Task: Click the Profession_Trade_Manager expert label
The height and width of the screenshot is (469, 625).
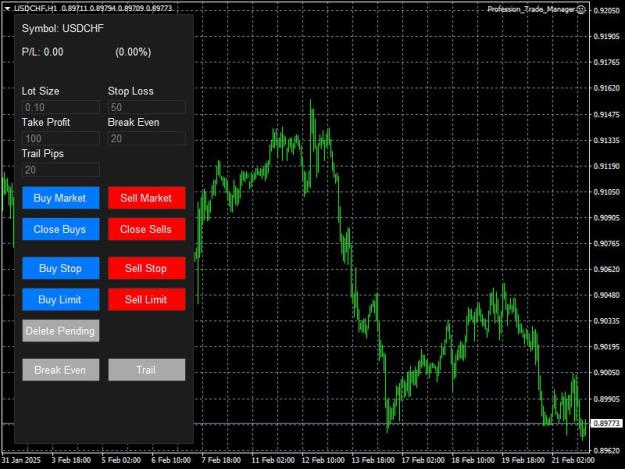Action: click(x=531, y=9)
